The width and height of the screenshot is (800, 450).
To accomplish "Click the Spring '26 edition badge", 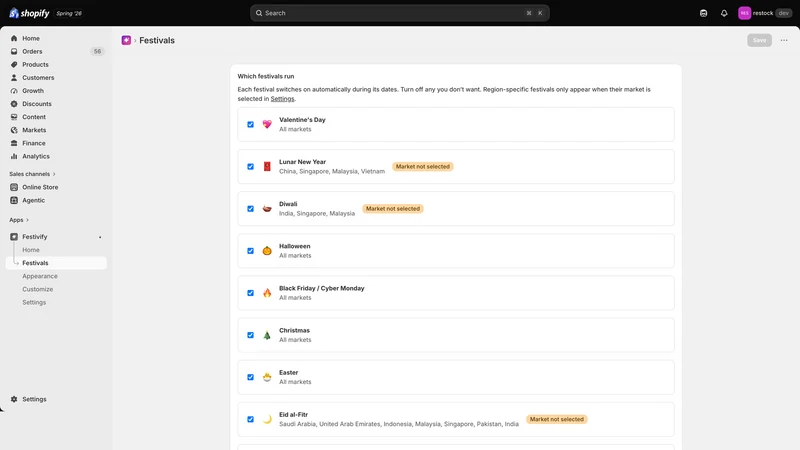I will (x=69, y=13).
